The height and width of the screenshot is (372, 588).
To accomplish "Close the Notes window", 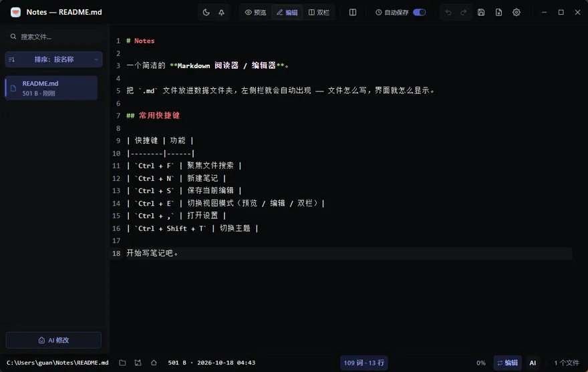I will pos(577,13).
